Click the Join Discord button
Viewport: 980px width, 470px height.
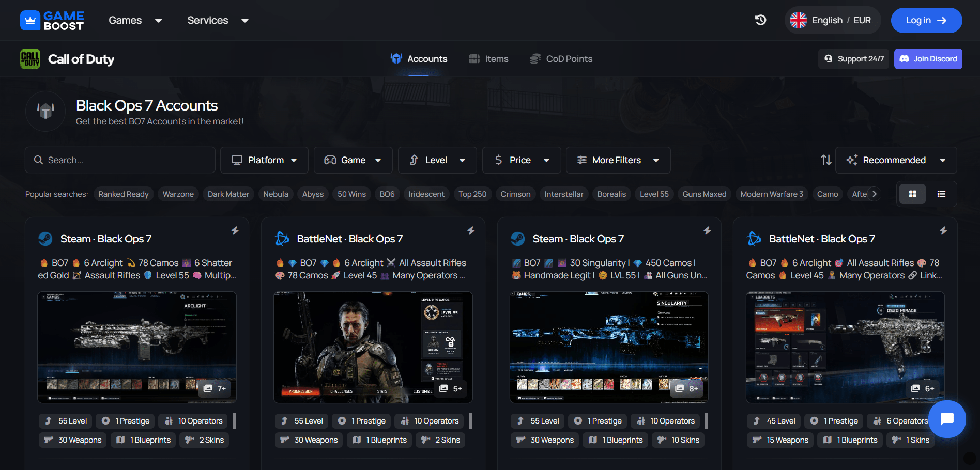pos(928,59)
